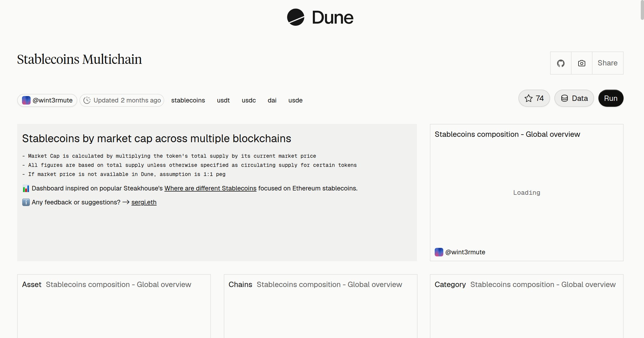
Task: Click the Dune wordmark text
Action: 332,17
